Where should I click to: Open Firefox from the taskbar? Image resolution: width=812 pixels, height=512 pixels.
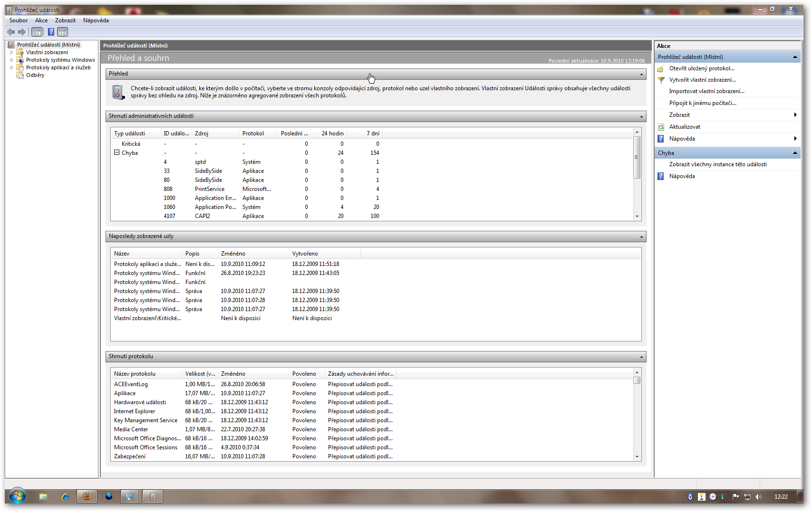(x=87, y=496)
